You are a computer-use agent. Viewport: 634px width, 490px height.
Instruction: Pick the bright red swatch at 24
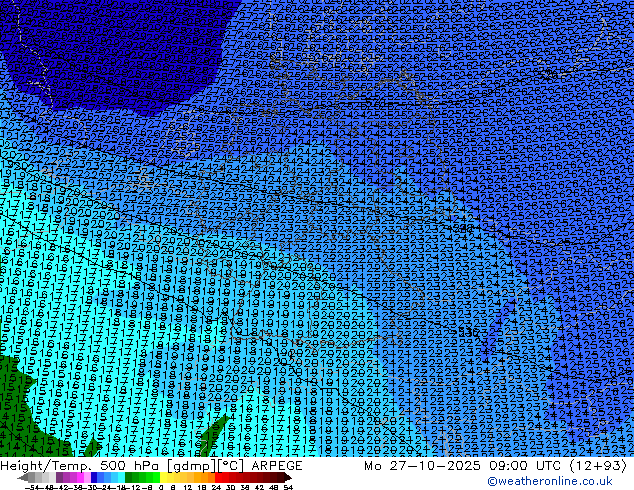pyautogui.click(x=218, y=478)
